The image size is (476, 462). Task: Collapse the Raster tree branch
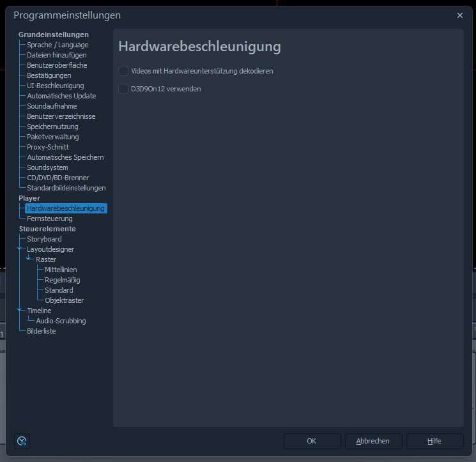(29, 259)
